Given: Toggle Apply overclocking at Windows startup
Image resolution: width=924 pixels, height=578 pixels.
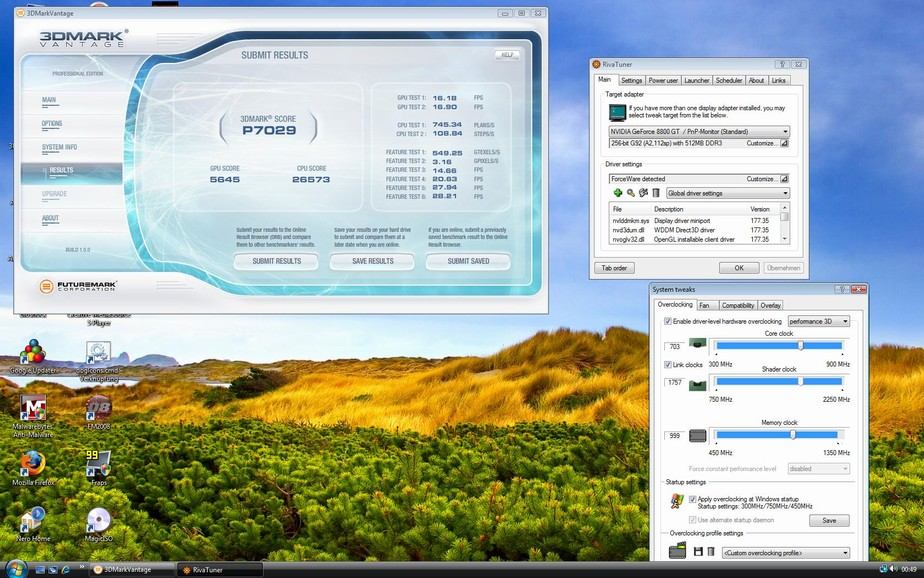Looking at the screenshot, I should [692, 499].
